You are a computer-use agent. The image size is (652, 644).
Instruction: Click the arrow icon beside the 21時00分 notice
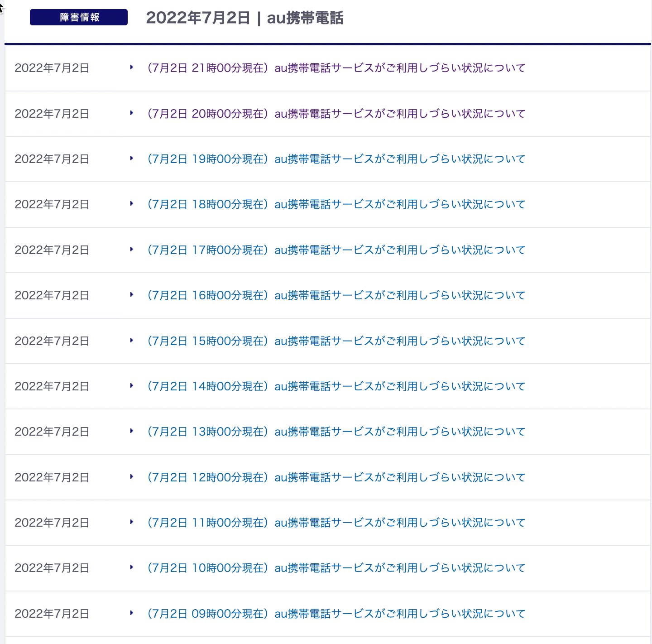pyautogui.click(x=131, y=67)
